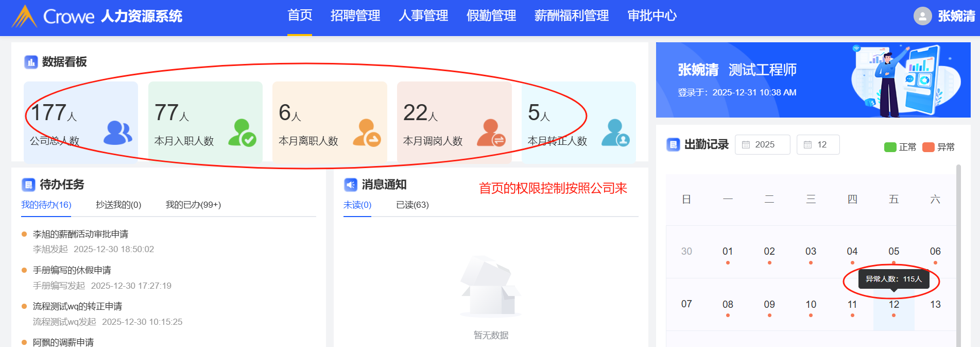Open the user avatar icon for 张婉清
This screenshot has width=980, height=347.
pos(923,16)
